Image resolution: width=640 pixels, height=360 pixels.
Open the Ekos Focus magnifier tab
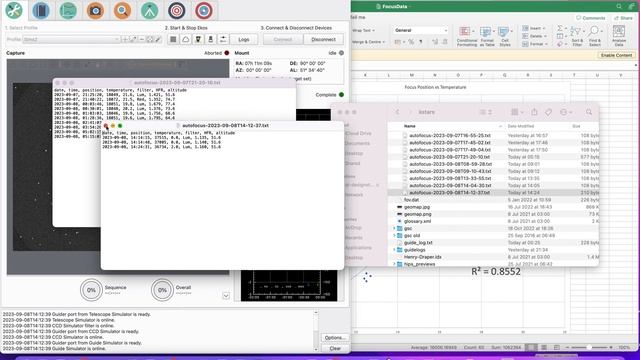click(x=122, y=10)
